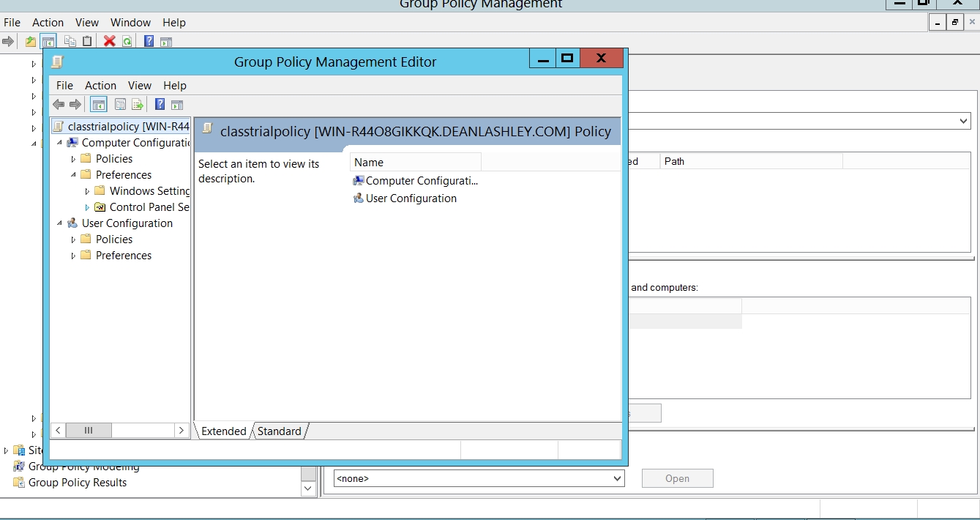Toggle the Action Pane icon in Group Policy Management
980x520 pixels.
tap(166, 41)
